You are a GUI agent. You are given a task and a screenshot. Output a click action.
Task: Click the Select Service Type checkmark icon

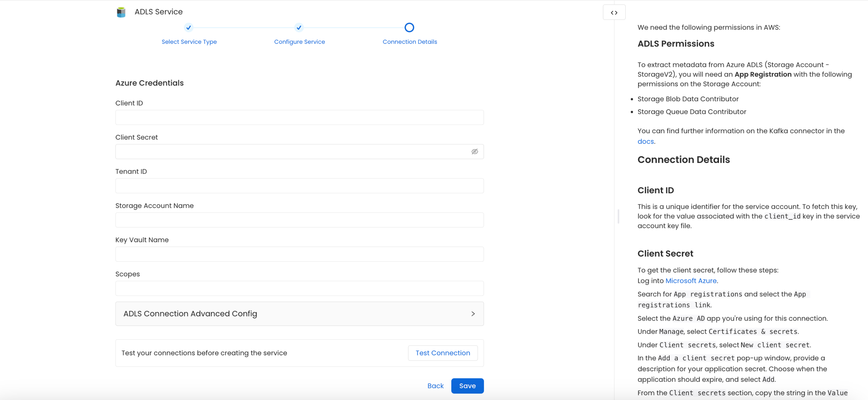189,28
